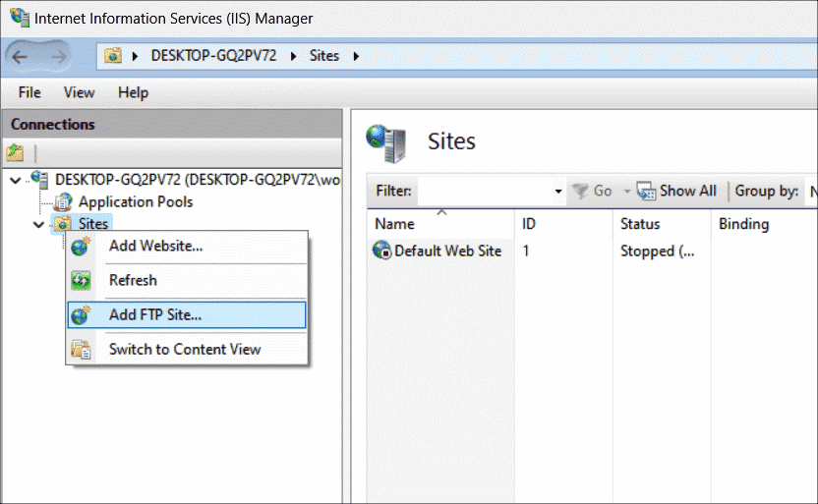Choose Switch to Content View

[x=187, y=349]
